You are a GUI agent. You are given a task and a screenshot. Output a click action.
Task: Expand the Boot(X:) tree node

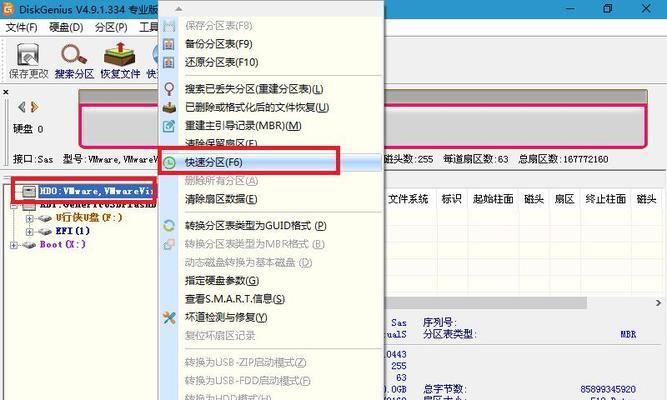click(14, 245)
